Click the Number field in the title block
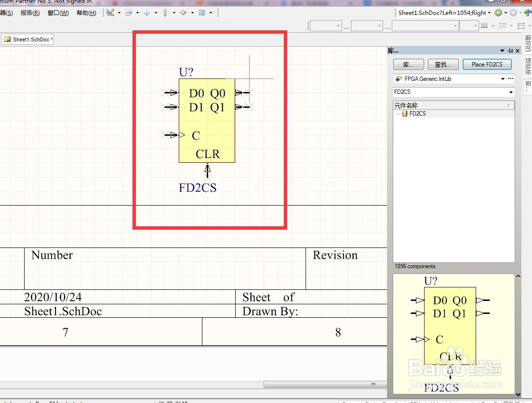 point(52,255)
